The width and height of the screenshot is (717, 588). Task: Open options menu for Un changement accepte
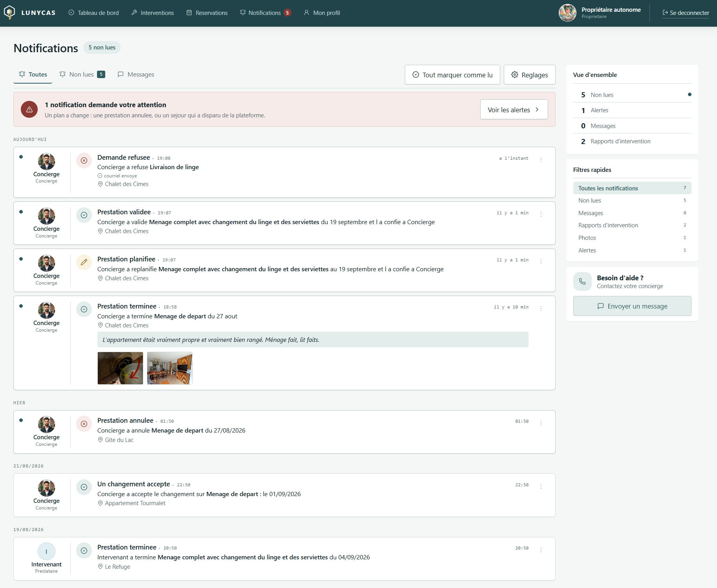(x=541, y=486)
